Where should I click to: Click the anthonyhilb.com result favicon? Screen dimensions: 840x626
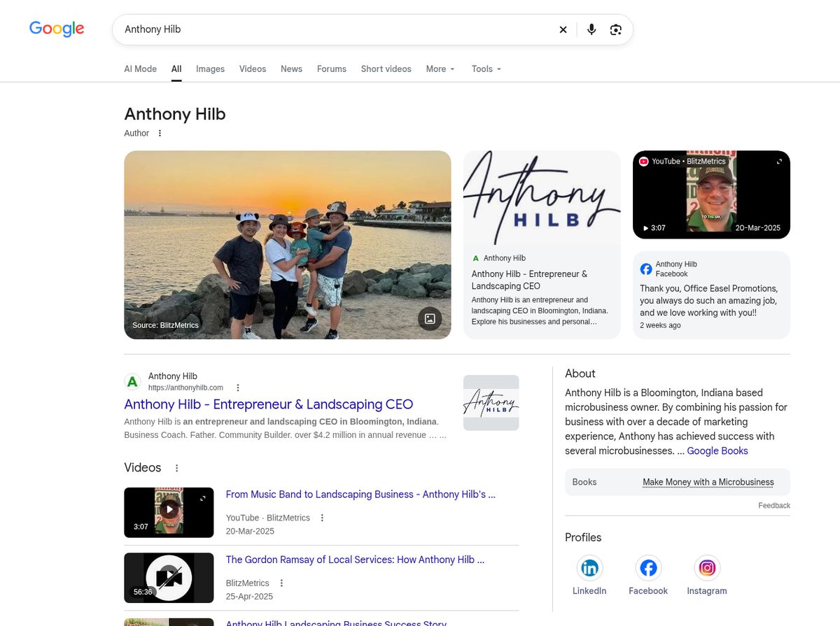(x=132, y=381)
